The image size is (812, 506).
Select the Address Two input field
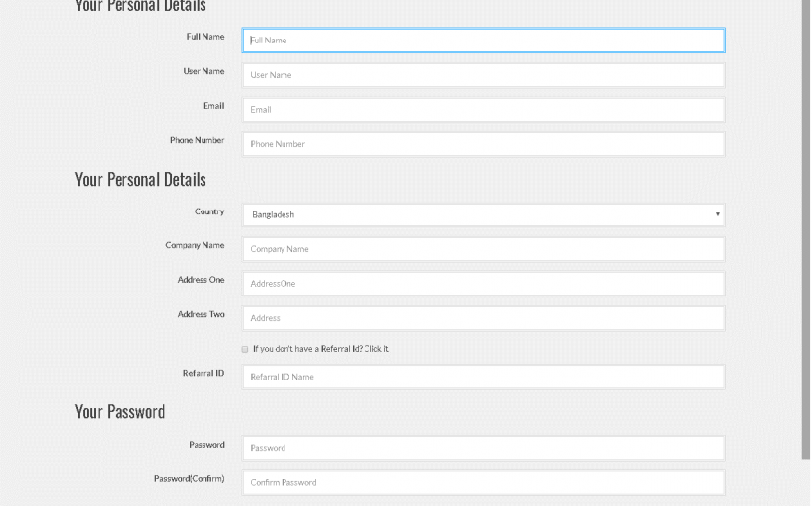point(483,318)
